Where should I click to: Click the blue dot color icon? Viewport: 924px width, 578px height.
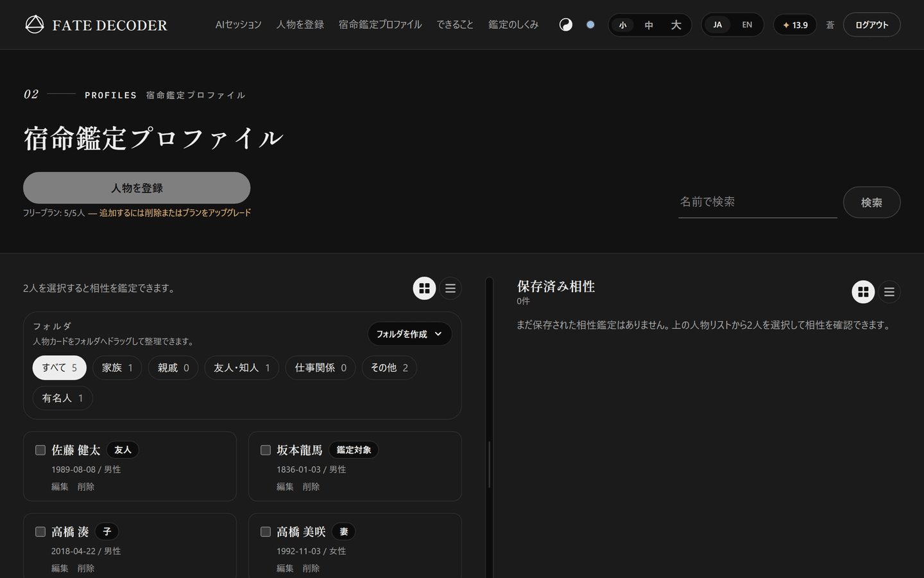[590, 25]
